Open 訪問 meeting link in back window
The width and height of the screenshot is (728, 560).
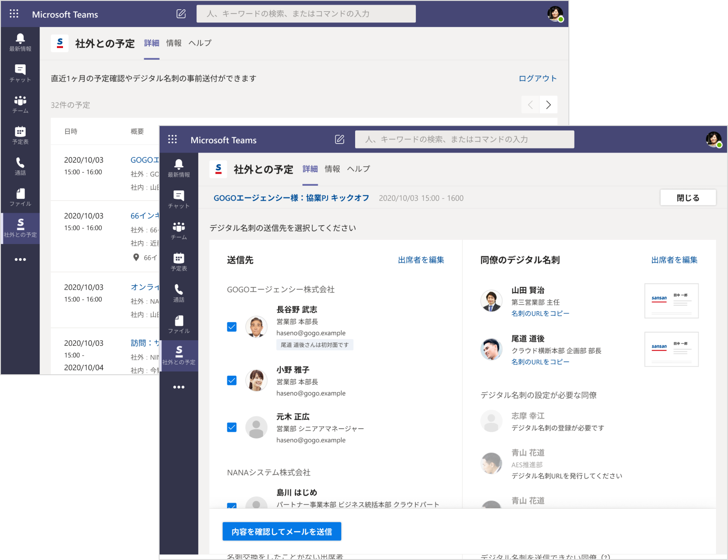click(145, 343)
